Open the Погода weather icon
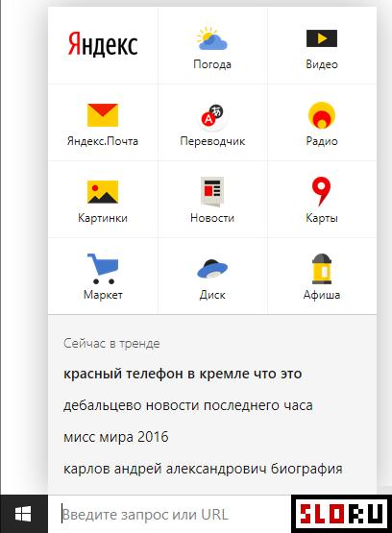392x533 pixels. (212, 38)
